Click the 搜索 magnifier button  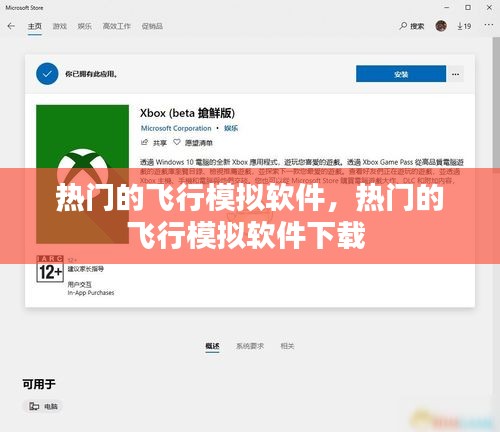coord(412,26)
